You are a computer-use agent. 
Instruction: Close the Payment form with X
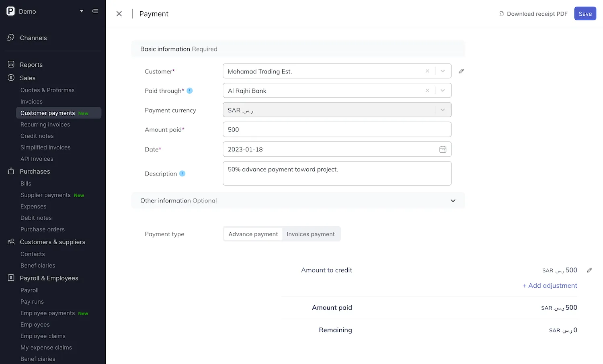[119, 14]
